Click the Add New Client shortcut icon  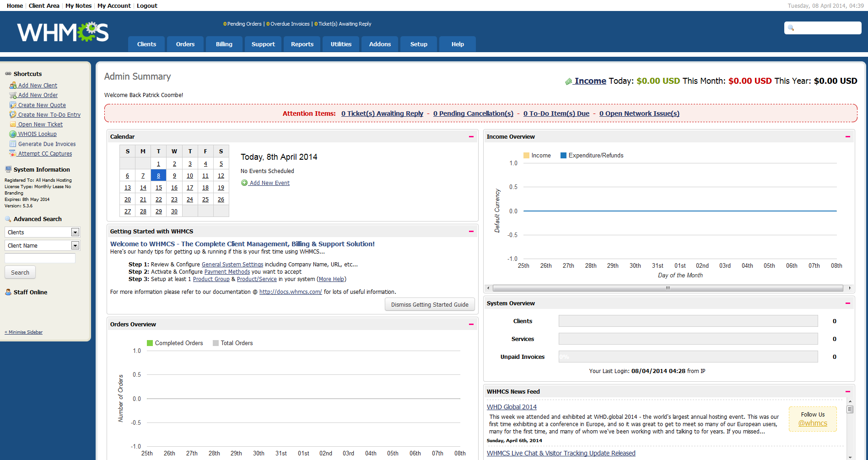(13, 85)
